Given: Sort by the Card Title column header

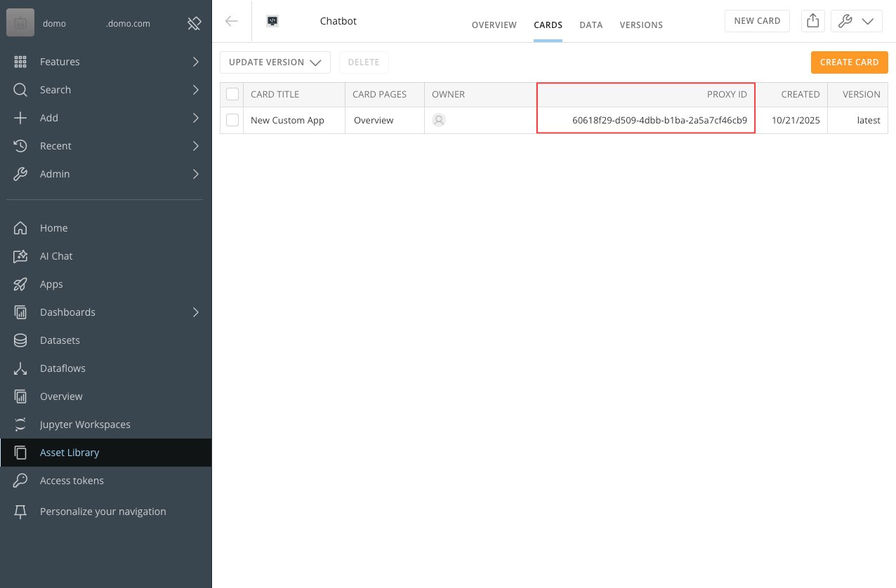Looking at the screenshot, I should pos(294,94).
